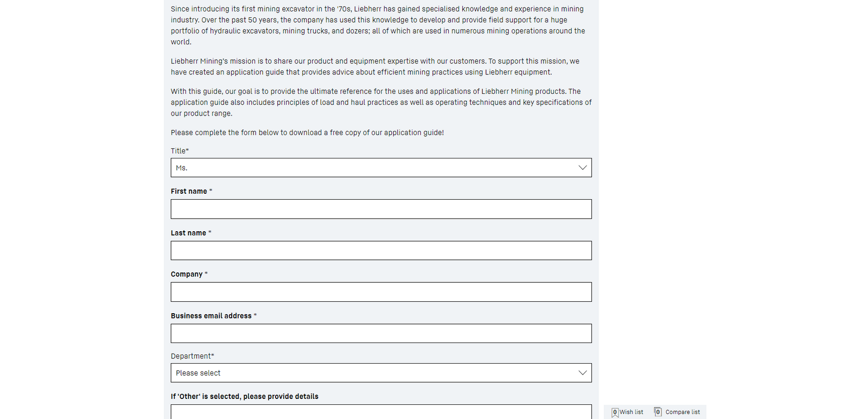This screenshot has height=419, width=868.
Task: Open the Compare list link
Action: [682, 412]
